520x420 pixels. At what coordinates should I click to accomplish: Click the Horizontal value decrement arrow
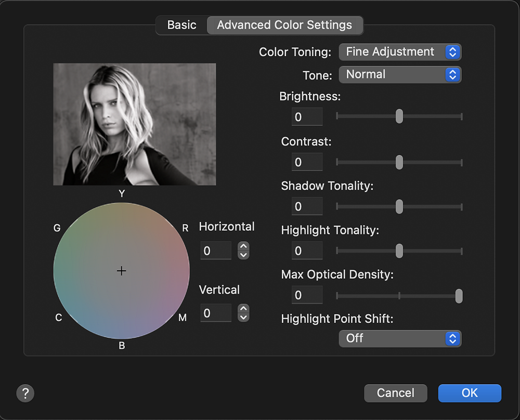click(243, 254)
